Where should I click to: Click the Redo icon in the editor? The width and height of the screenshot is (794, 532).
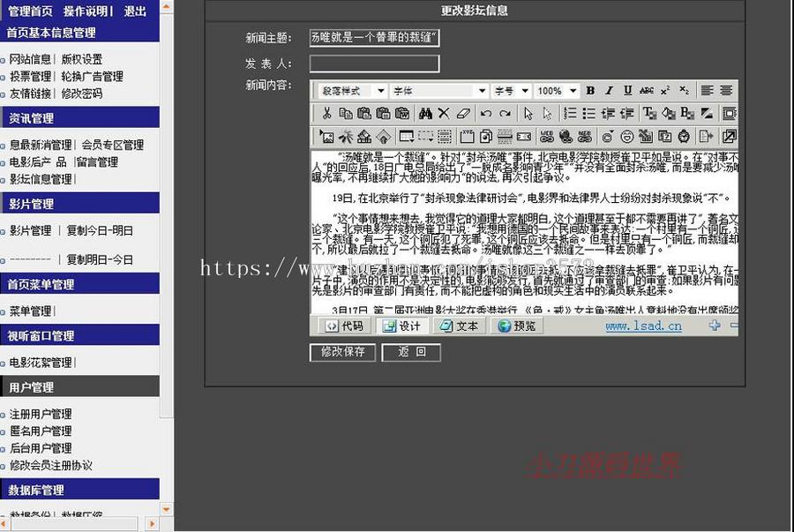pos(504,113)
